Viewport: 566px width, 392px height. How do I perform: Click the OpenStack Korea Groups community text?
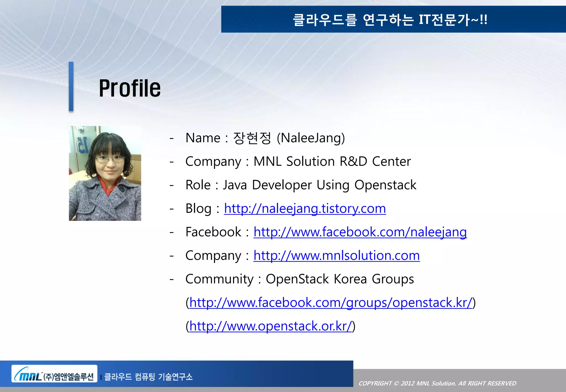[340, 279]
